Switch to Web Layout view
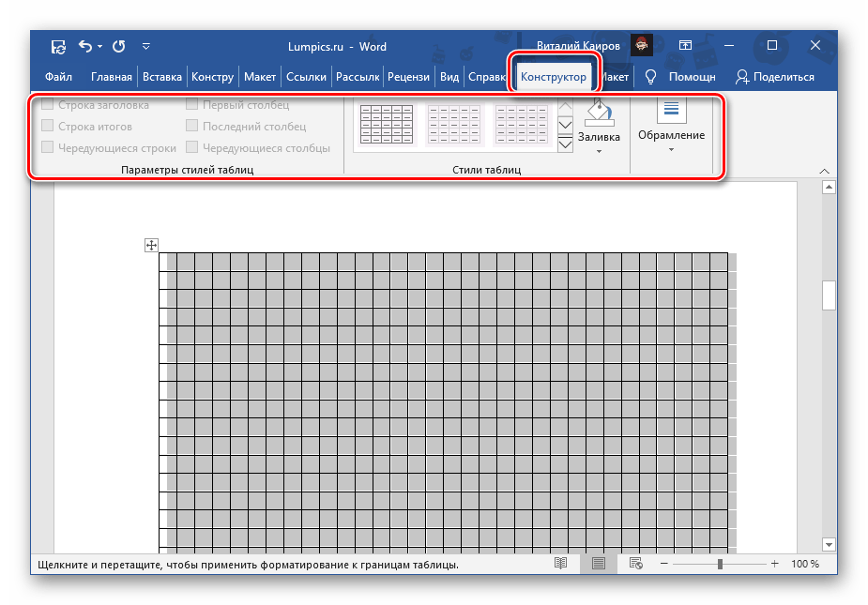Image resolution: width=868 pixels, height=605 pixels. click(636, 564)
